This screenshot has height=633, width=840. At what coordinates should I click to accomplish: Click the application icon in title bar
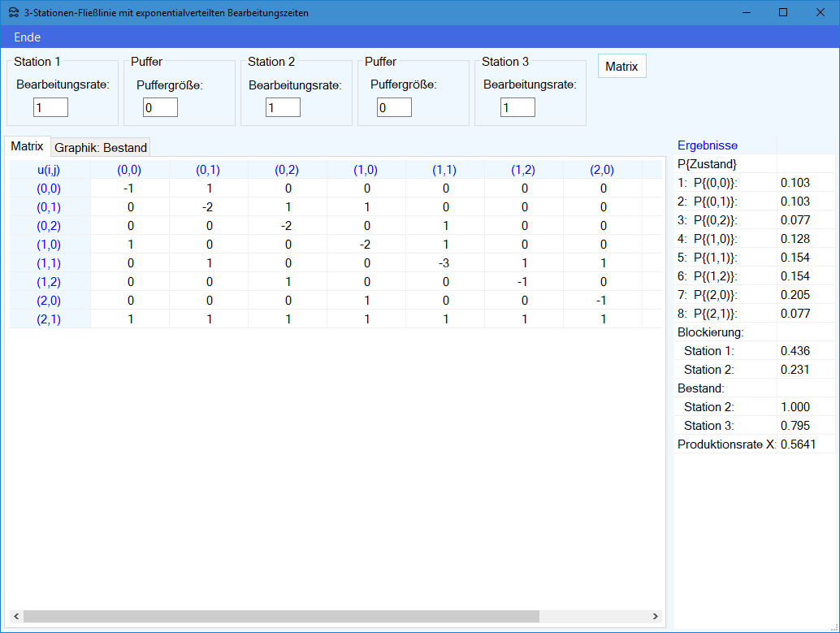(x=13, y=13)
